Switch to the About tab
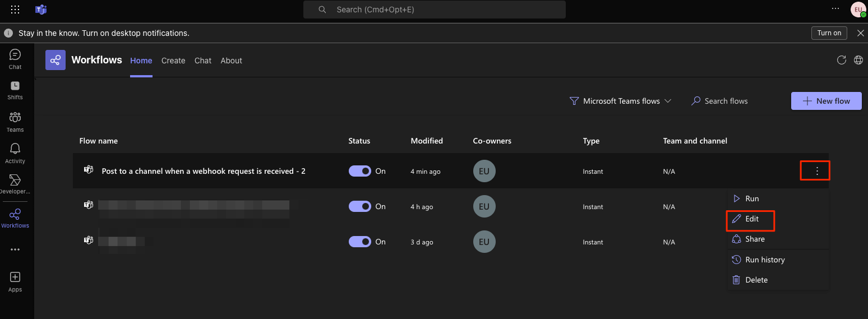This screenshot has height=319, width=868. (x=232, y=61)
